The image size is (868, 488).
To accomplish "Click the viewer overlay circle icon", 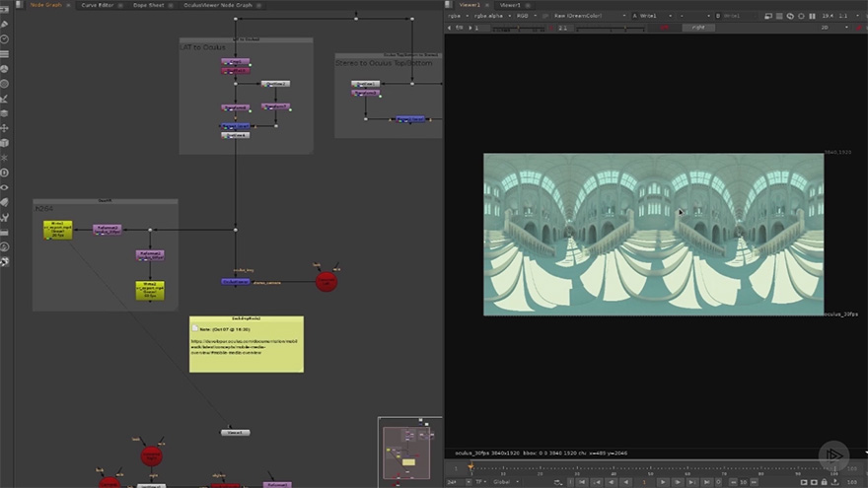I will [801, 16].
